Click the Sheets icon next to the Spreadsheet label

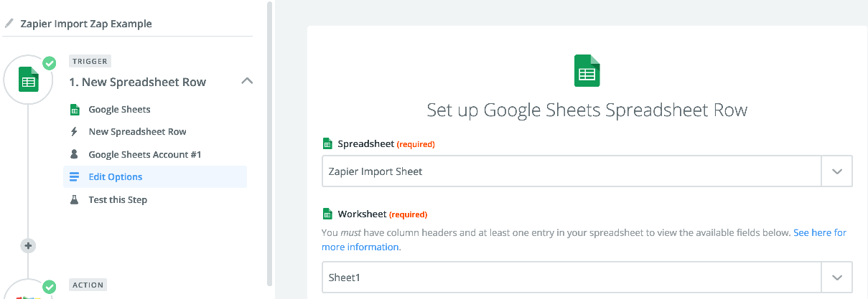point(327,143)
